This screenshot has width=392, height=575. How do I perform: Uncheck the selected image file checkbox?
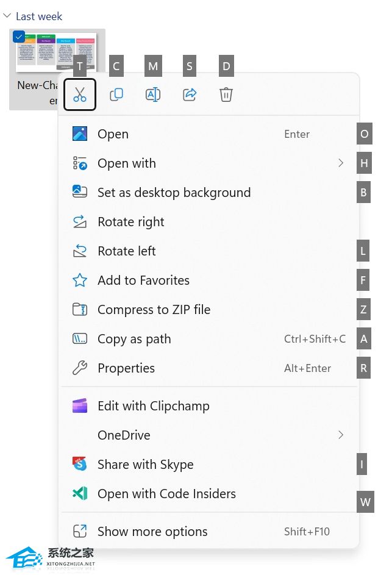pyautogui.click(x=19, y=37)
